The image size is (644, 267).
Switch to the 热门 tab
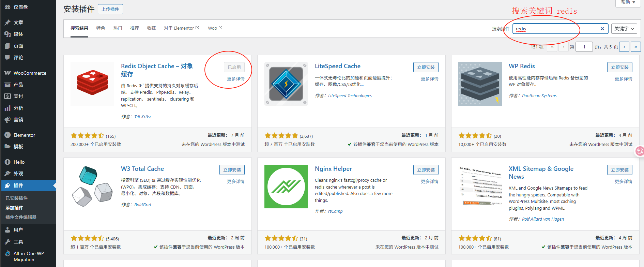click(118, 28)
